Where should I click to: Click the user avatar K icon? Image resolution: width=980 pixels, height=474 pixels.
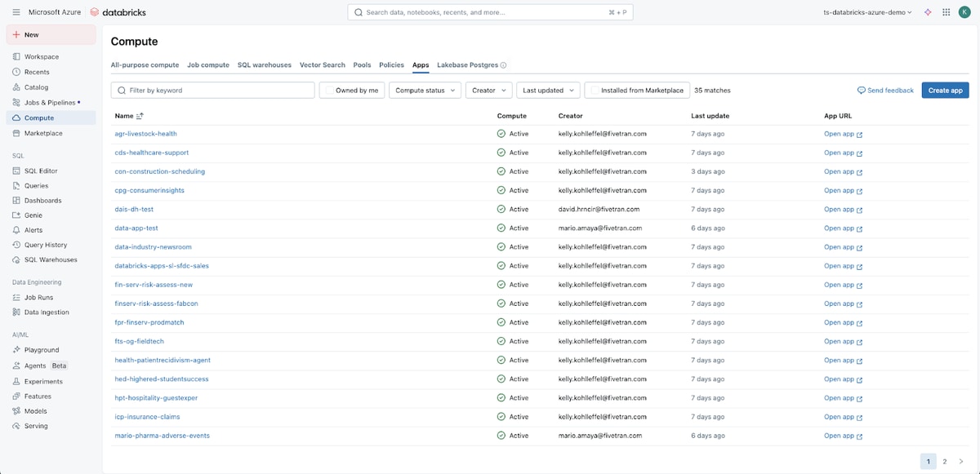[964, 12]
